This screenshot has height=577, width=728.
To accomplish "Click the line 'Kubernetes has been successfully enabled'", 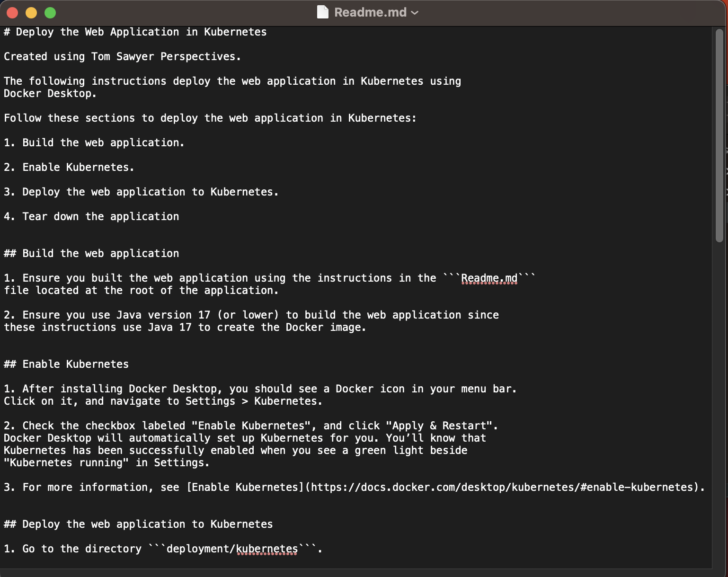I will pyautogui.click(x=236, y=451).
